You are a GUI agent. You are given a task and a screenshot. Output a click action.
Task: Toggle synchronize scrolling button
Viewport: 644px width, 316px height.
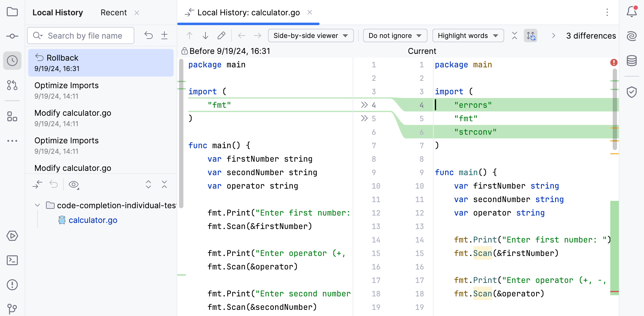tap(531, 36)
